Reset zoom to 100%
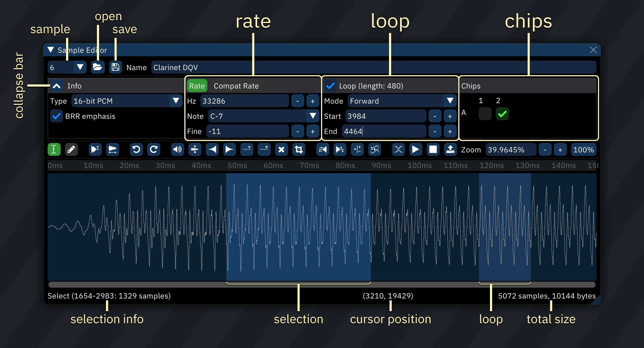Screen dimensions: 644x348 coord(584,149)
